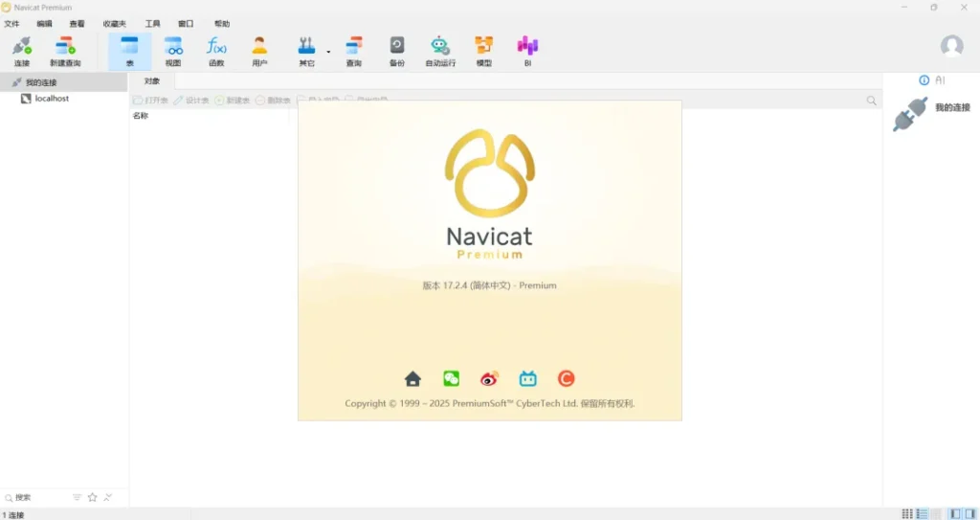
Task: Open the 查看 menu
Action: tap(77, 24)
